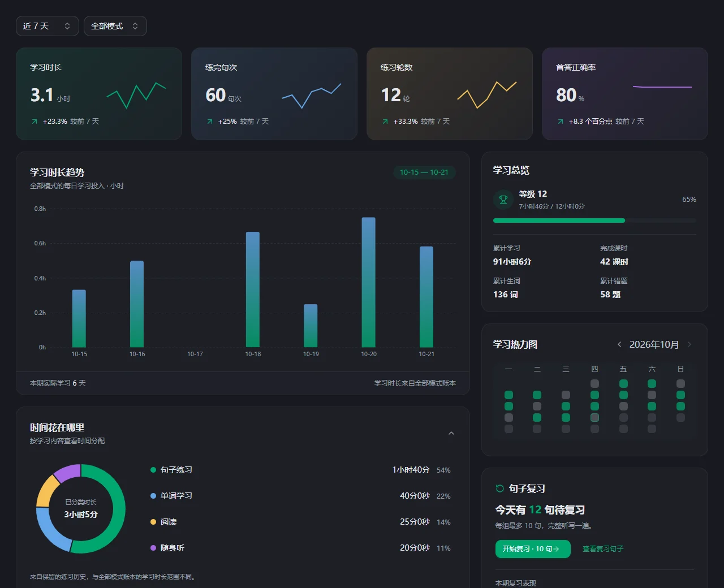Click the 首答正确率 purple sparkline
This screenshot has width=724, height=588.
[x=662, y=87]
